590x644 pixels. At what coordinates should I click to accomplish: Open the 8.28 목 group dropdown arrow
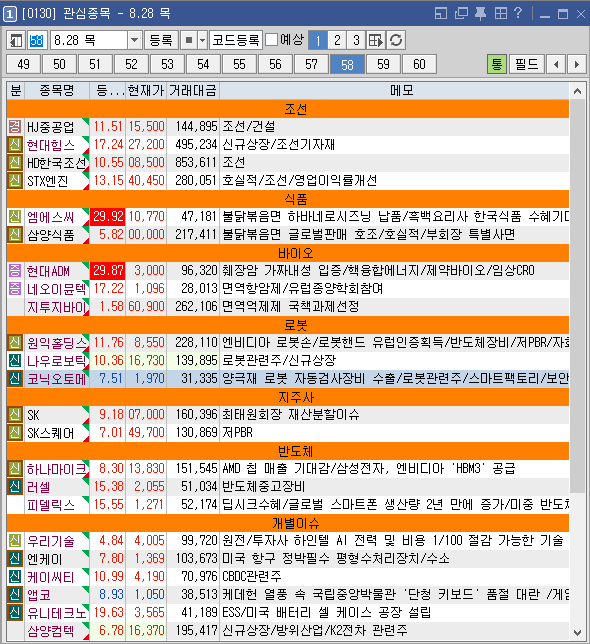(134, 40)
